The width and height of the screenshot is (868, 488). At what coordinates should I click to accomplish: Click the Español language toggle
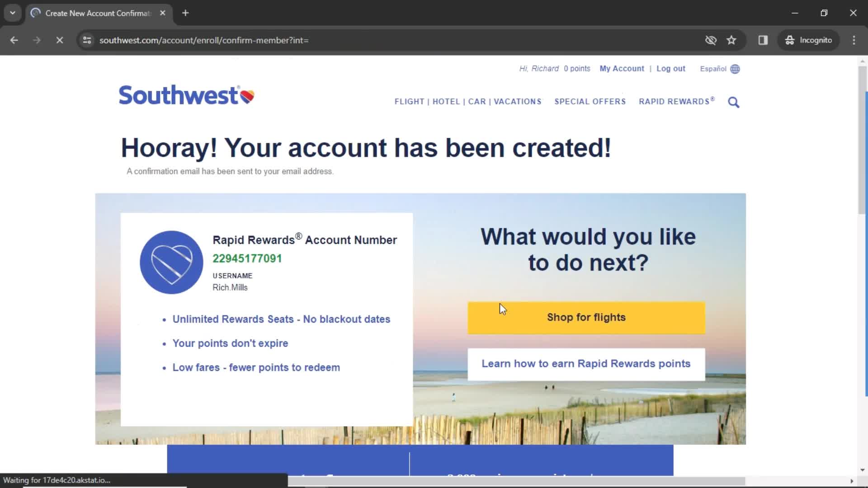pyautogui.click(x=720, y=69)
